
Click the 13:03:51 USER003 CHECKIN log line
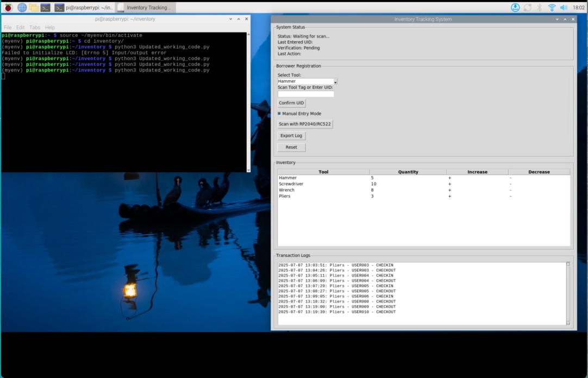point(336,265)
